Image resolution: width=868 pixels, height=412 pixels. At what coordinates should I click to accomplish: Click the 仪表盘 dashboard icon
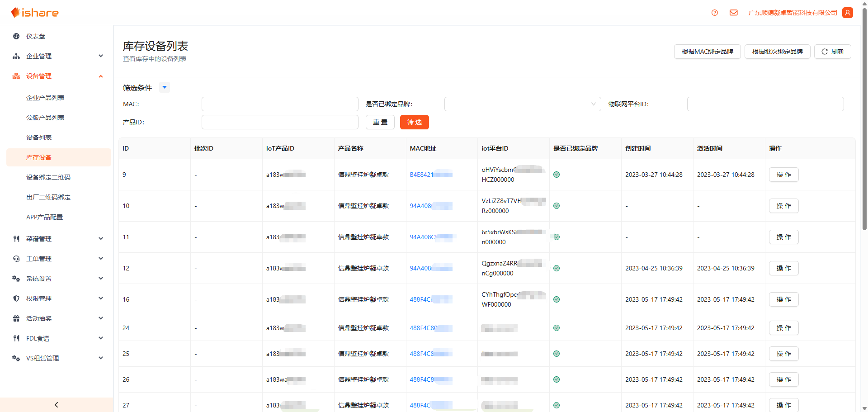[16, 36]
